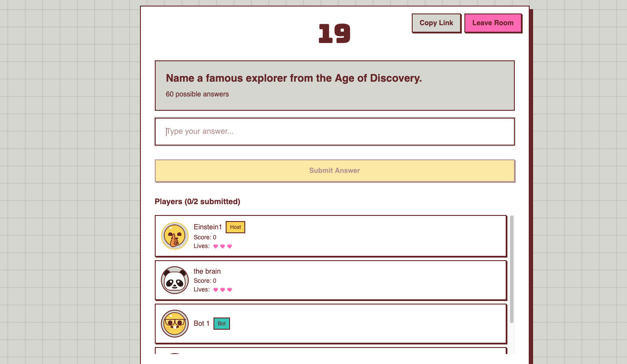
Task: Click Einstein1's pink life hearts
Action: (x=223, y=246)
